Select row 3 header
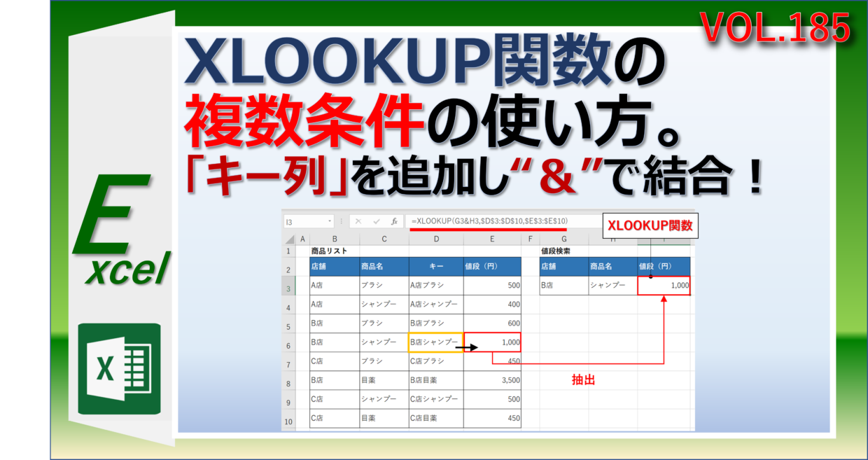The height and width of the screenshot is (460, 868). pyautogui.click(x=289, y=286)
